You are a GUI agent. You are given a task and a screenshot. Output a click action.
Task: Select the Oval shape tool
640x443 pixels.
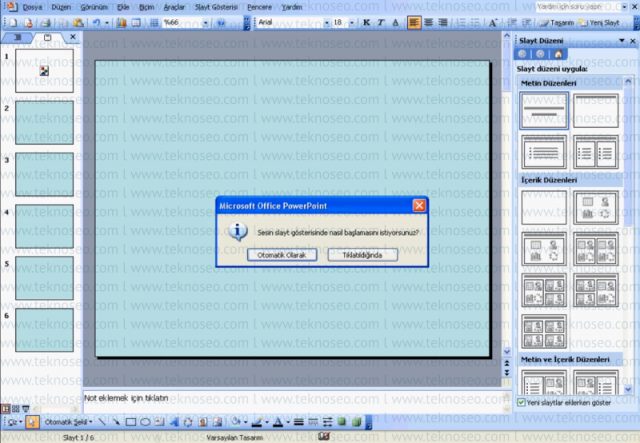[x=145, y=422]
